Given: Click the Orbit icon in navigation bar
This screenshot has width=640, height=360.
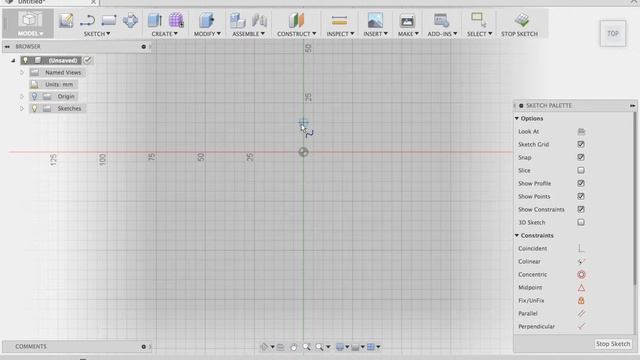Looking at the screenshot, I should pyautogui.click(x=264, y=347).
